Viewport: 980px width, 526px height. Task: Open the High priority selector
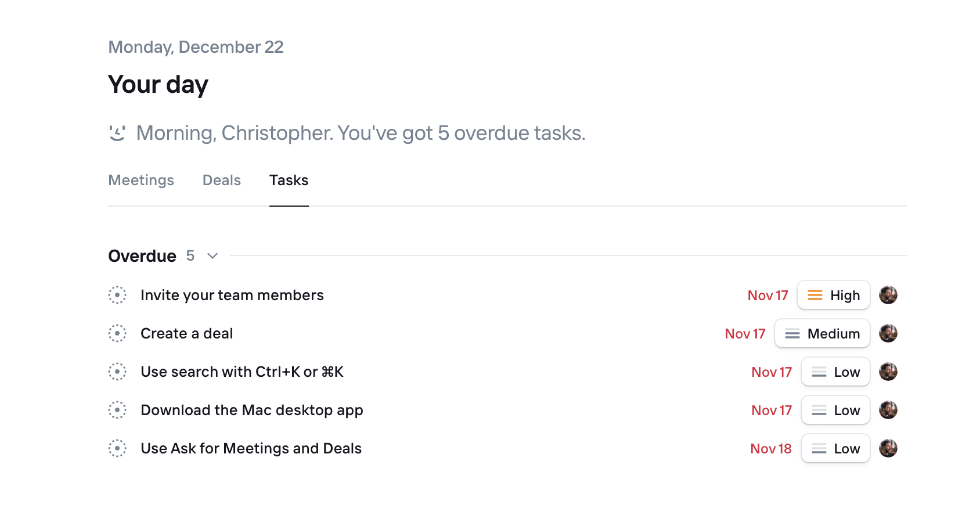(x=833, y=295)
